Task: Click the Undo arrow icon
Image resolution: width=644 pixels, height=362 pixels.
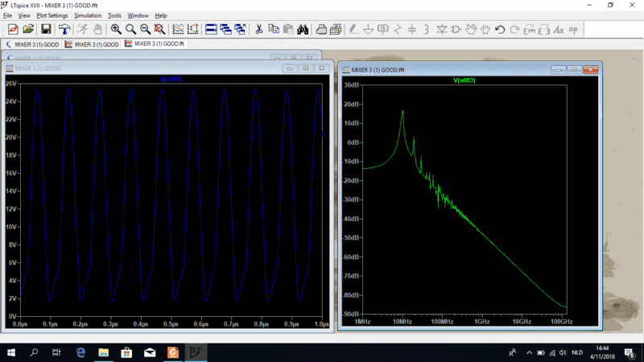Action: tap(500, 30)
